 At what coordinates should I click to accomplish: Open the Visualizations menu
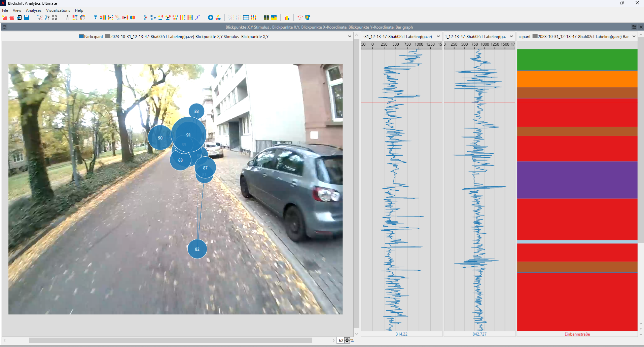58,10
